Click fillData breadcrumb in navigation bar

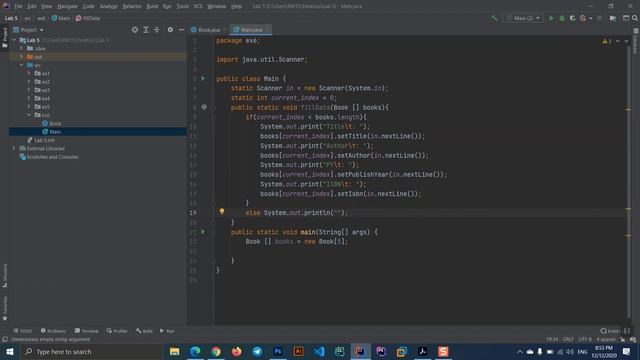(88, 18)
